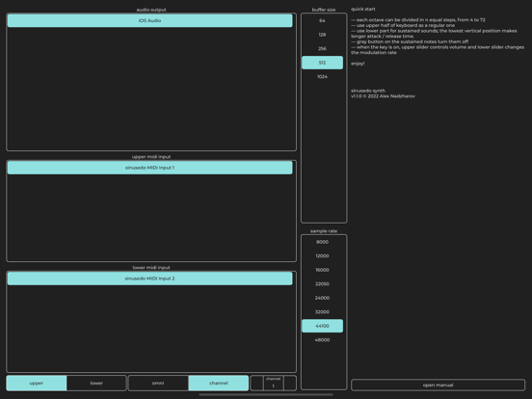
Task: Open the manual
Action: [438, 386]
